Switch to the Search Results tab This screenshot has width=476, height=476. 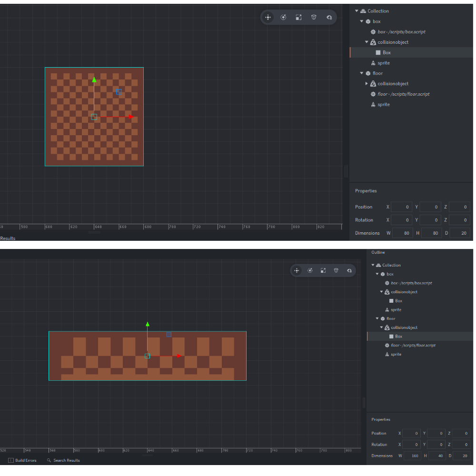[66, 460]
